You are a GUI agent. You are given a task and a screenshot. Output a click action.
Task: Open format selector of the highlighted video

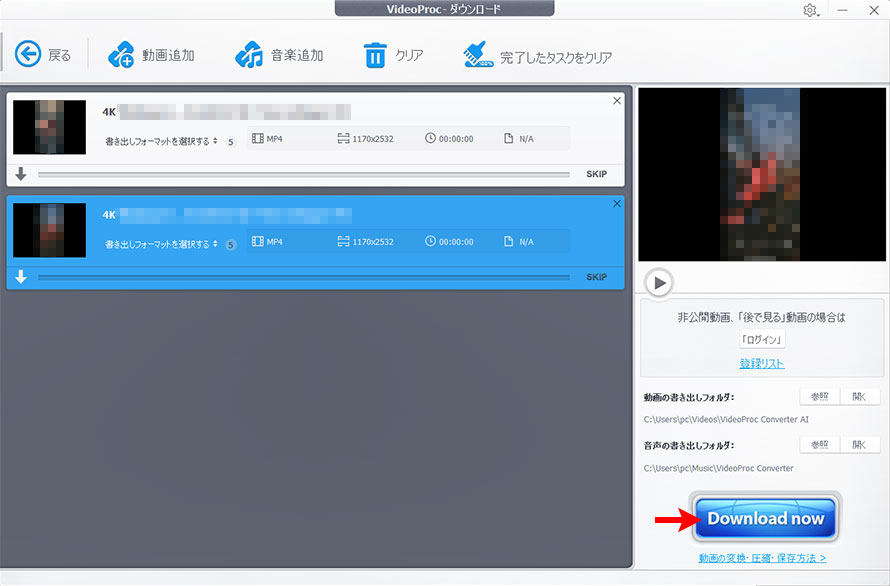(161, 244)
